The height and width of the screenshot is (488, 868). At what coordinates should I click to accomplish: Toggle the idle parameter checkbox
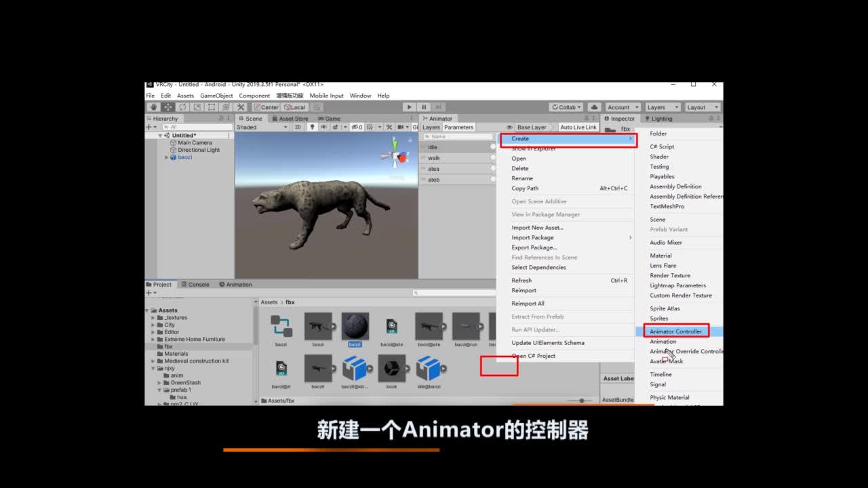pos(494,147)
